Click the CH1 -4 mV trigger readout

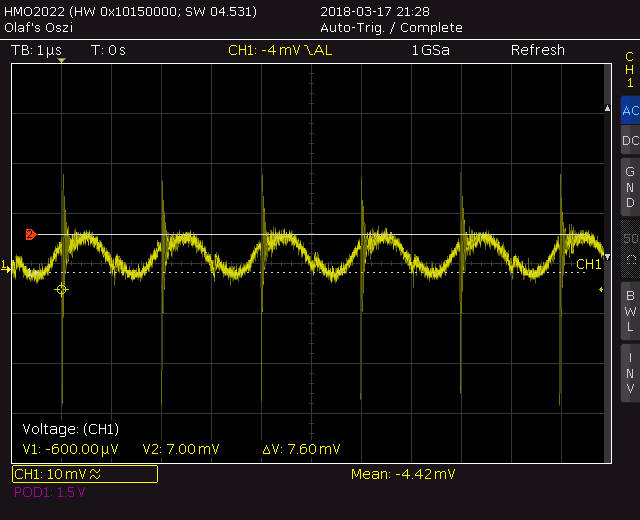point(280,50)
